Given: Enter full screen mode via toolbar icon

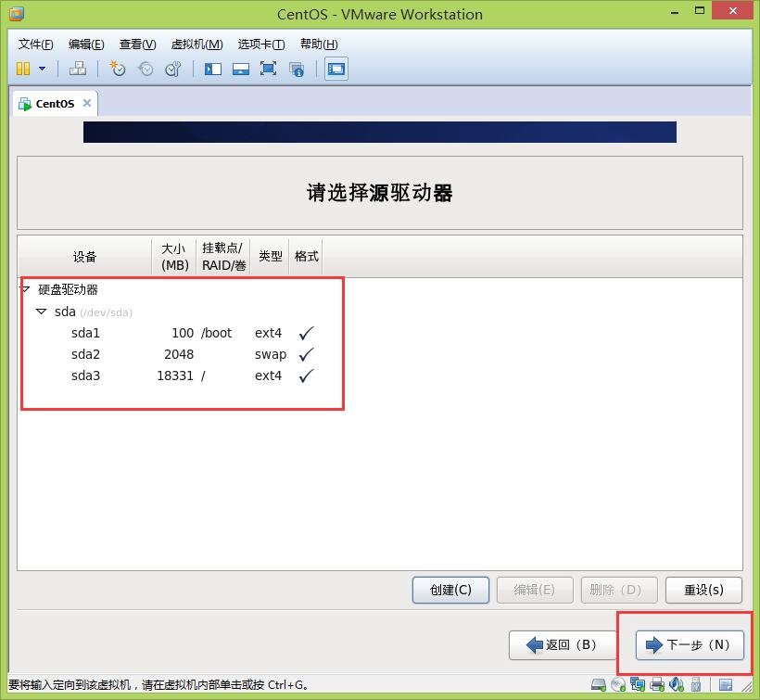Looking at the screenshot, I should click(269, 69).
